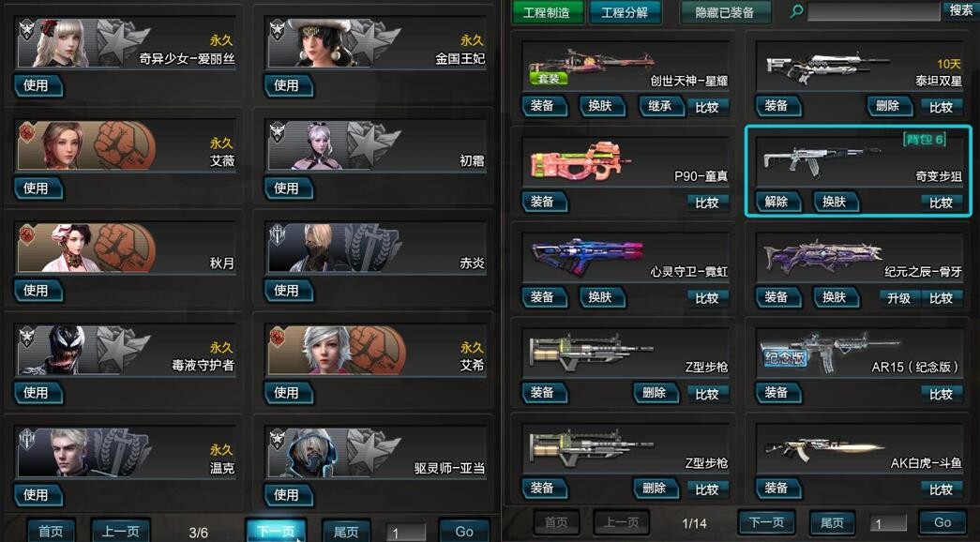This screenshot has height=542, width=980.
Task: Go to next page of characters
Action: 276,532
